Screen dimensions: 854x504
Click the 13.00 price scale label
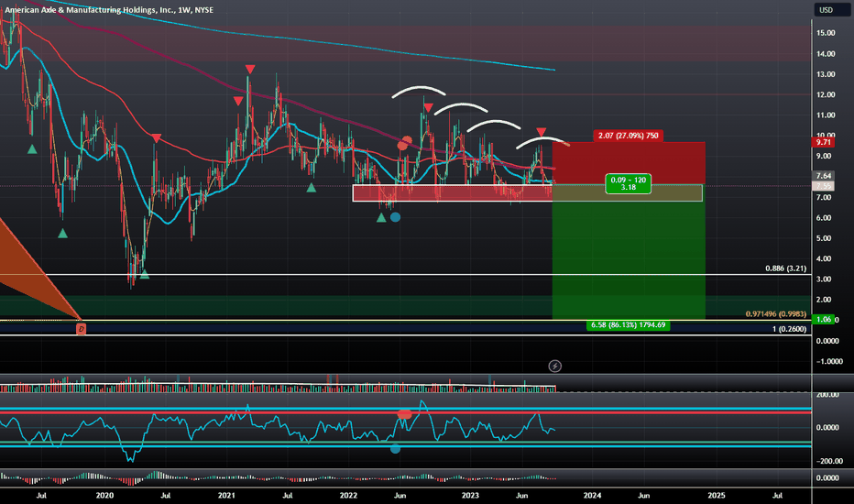click(x=826, y=74)
